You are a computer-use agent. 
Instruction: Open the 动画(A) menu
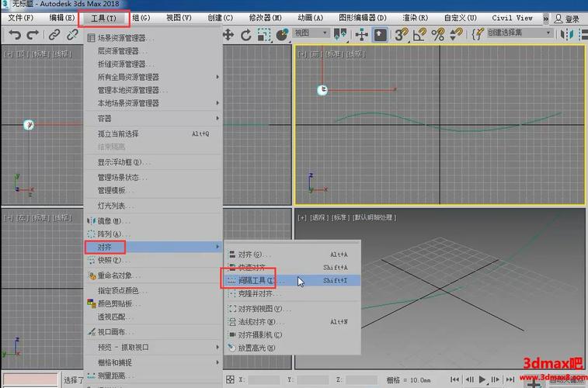310,18
